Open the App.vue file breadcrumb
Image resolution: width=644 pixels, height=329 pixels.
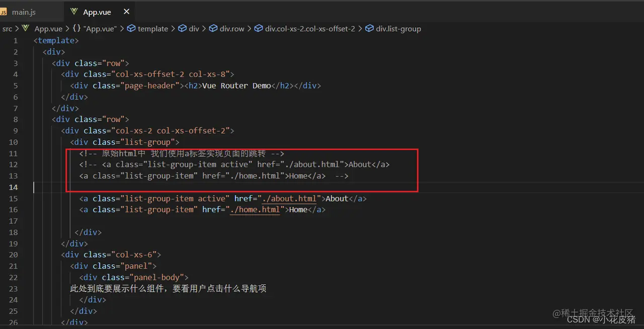[x=48, y=29]
